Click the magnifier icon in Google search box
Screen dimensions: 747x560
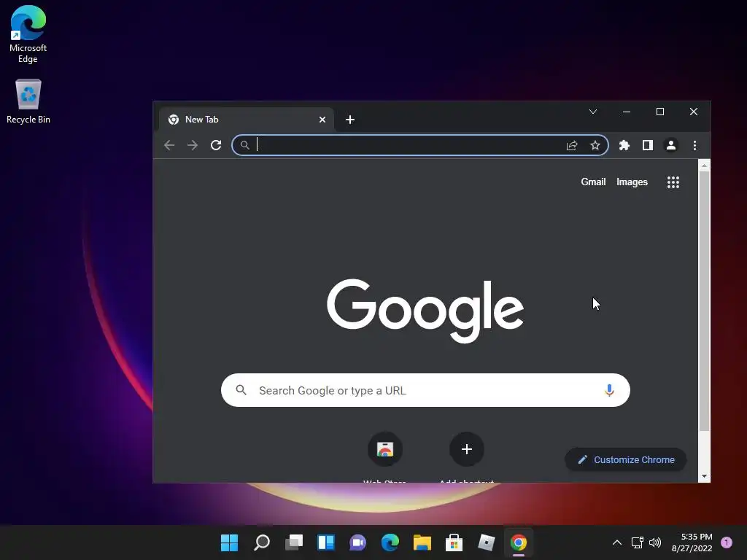pyautogui.click(x=241, y=390)
